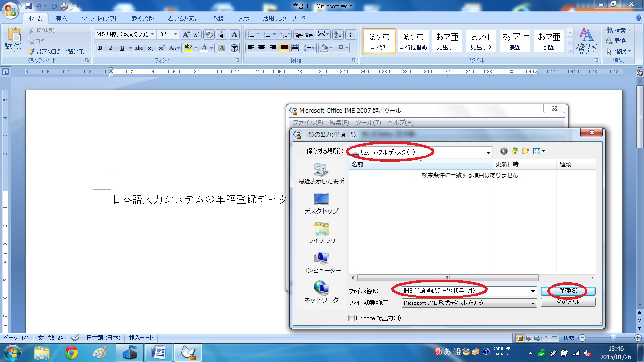Click the font color button
Screen dimensions: 644x362
pos(204,48)
